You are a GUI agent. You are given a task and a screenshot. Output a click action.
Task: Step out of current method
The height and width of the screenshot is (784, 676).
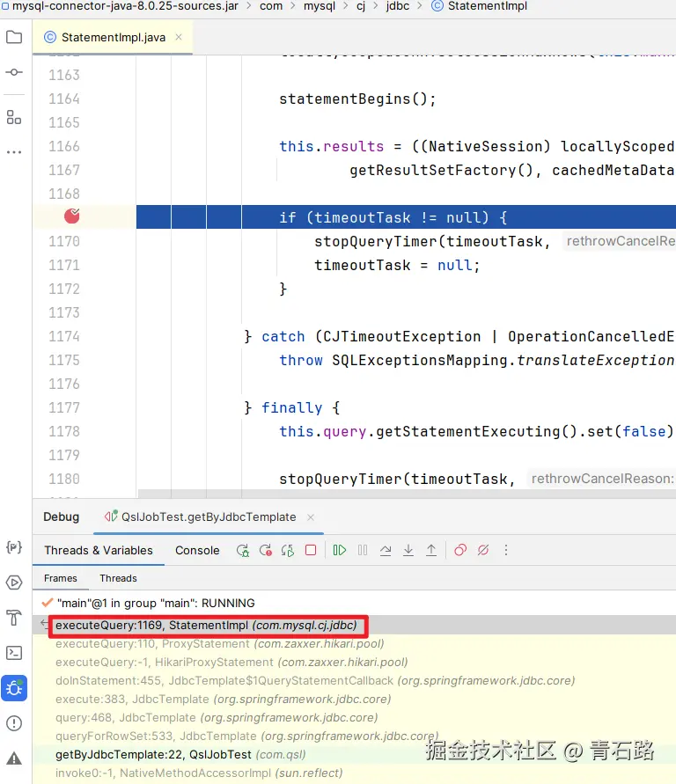tap(431, 551)
